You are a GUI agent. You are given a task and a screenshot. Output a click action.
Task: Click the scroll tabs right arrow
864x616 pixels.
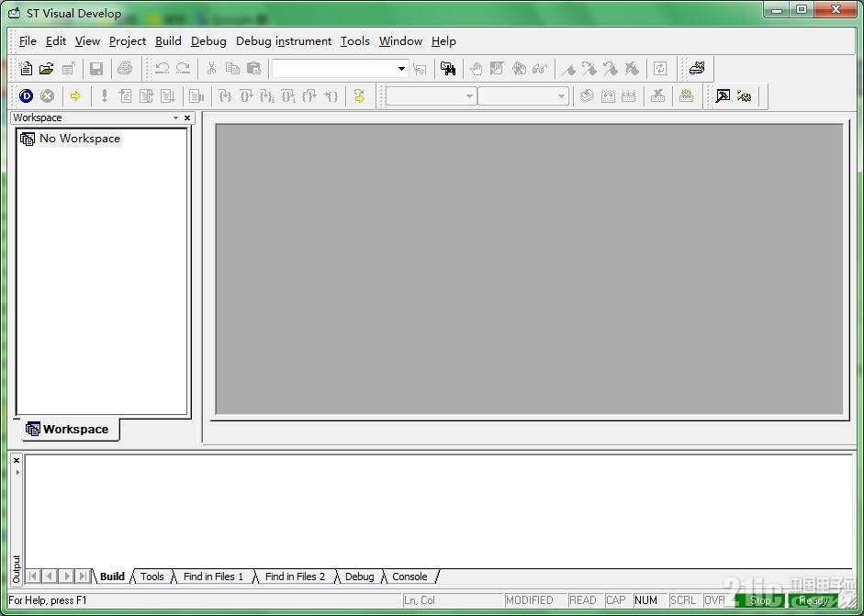67,577
